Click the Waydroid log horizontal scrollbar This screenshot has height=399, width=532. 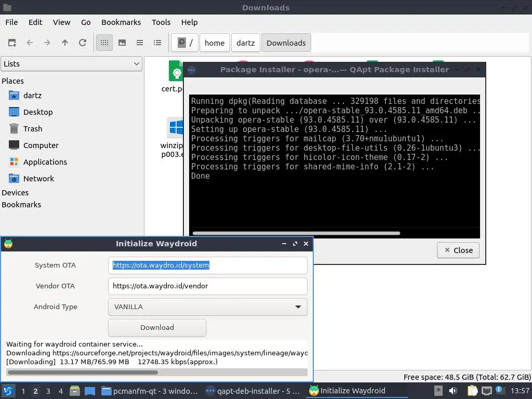pyautogui.click(x=83, y=373)
